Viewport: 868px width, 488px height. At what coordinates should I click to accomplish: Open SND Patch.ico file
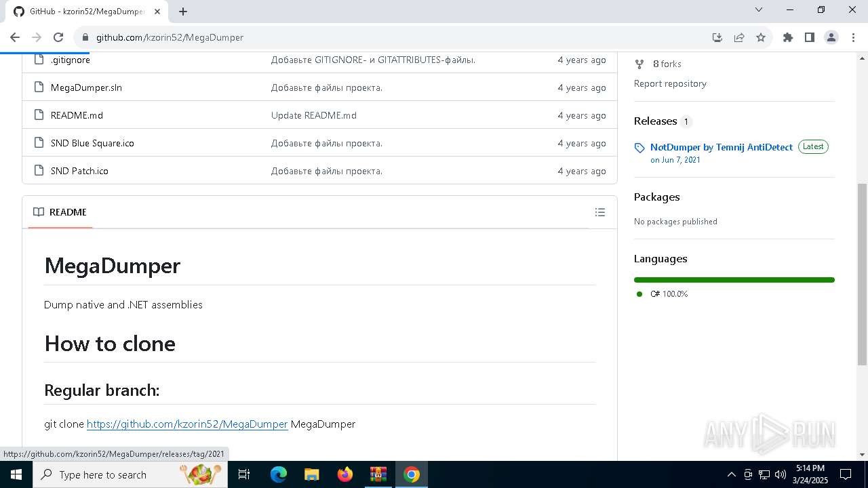click(x=79, y=171)
